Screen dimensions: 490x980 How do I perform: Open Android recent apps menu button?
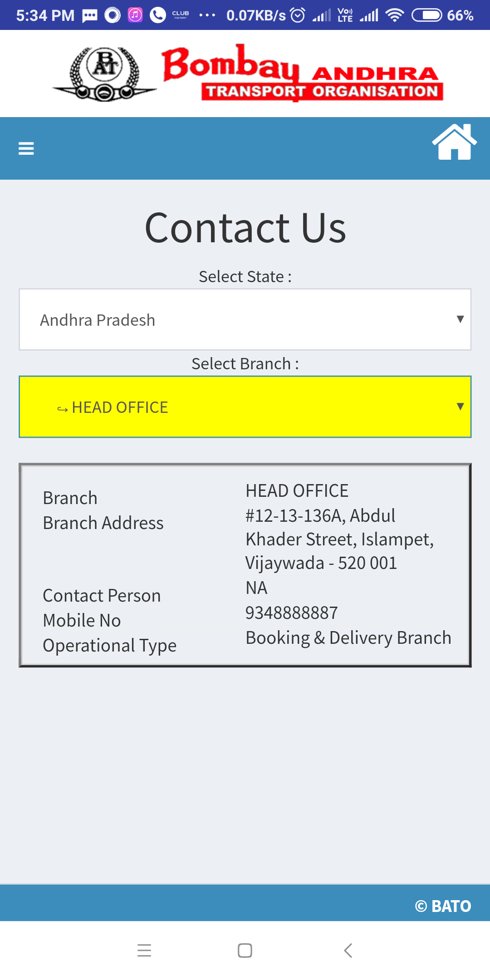[x=144, y=950]
